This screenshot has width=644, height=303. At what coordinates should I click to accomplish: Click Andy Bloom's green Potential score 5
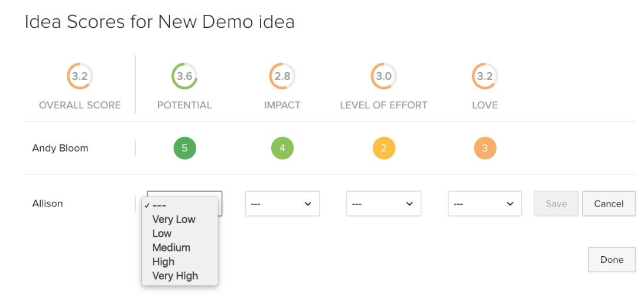[x=184, y=148]
